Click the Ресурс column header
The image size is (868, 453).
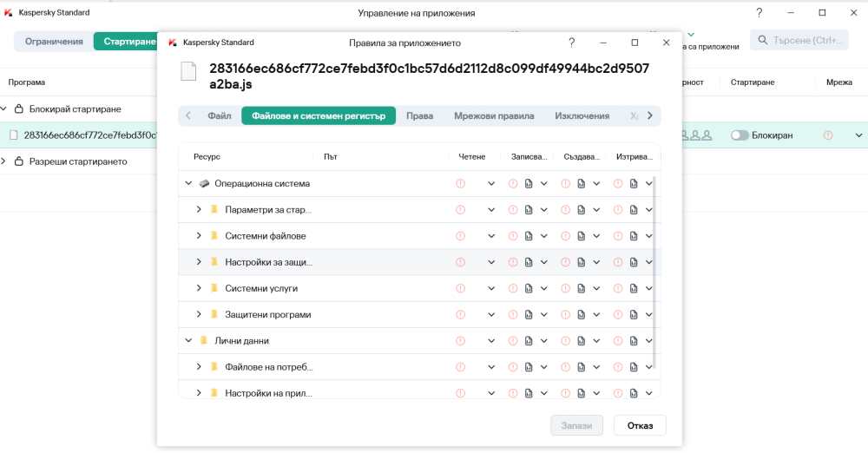click(x=207, y=157)
